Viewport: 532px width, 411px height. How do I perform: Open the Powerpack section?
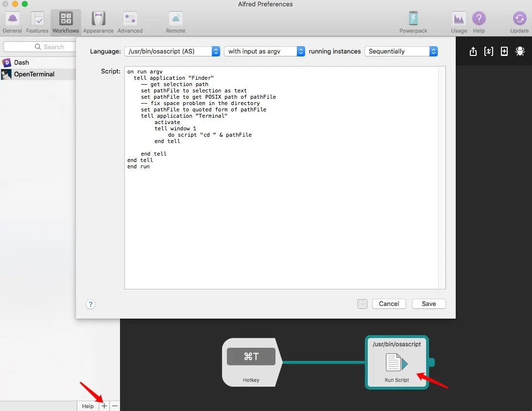pos(413,22)
